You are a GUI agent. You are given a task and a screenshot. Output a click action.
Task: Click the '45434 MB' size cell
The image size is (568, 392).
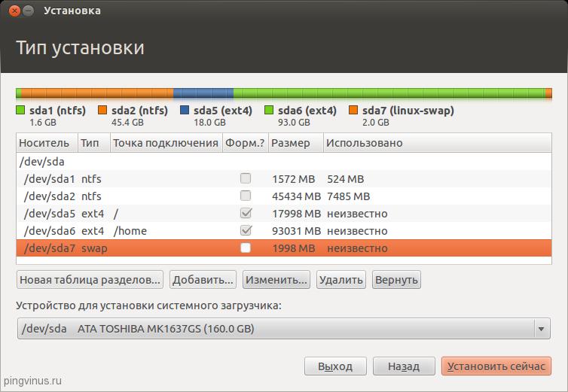(x=296, y=196)
